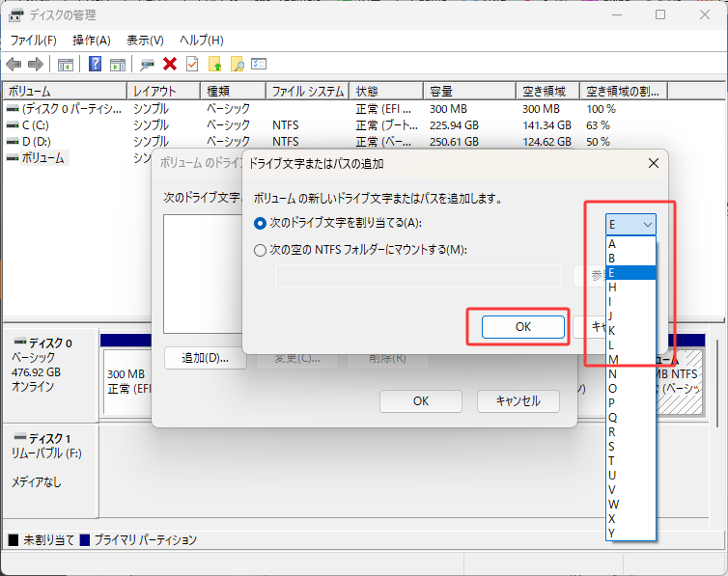Click the properties checkmark document icon
Viewport: 728px width, 576px height.
(192, 64)
